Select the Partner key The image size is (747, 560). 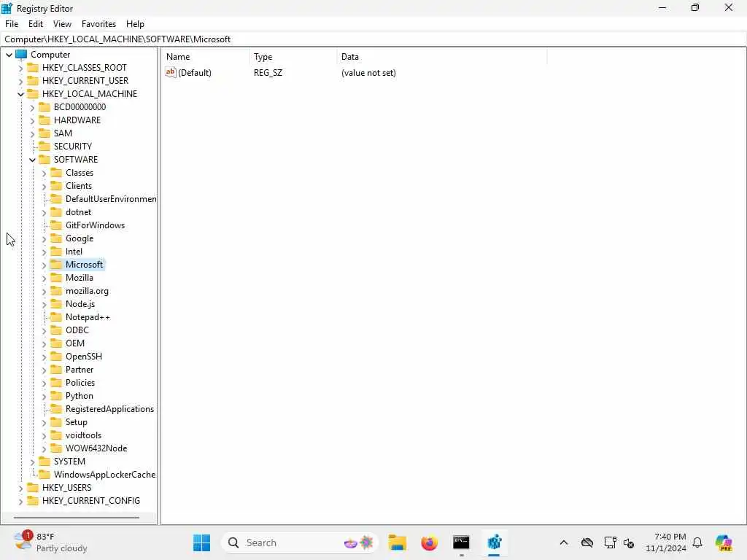tap(79, 370)
